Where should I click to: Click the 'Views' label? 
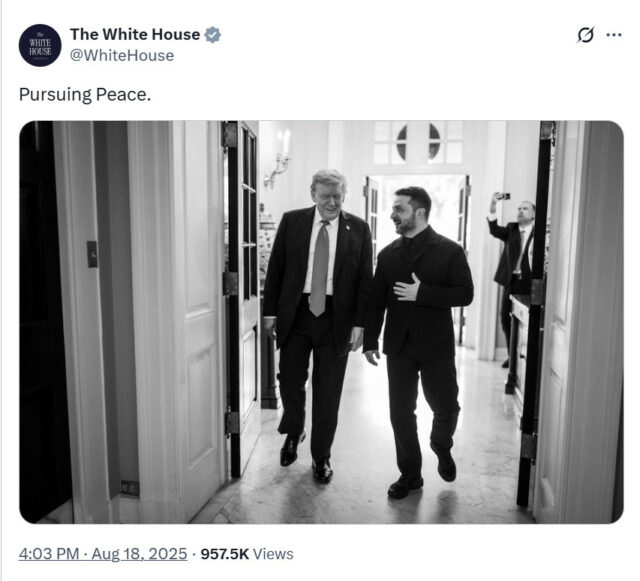273,554
